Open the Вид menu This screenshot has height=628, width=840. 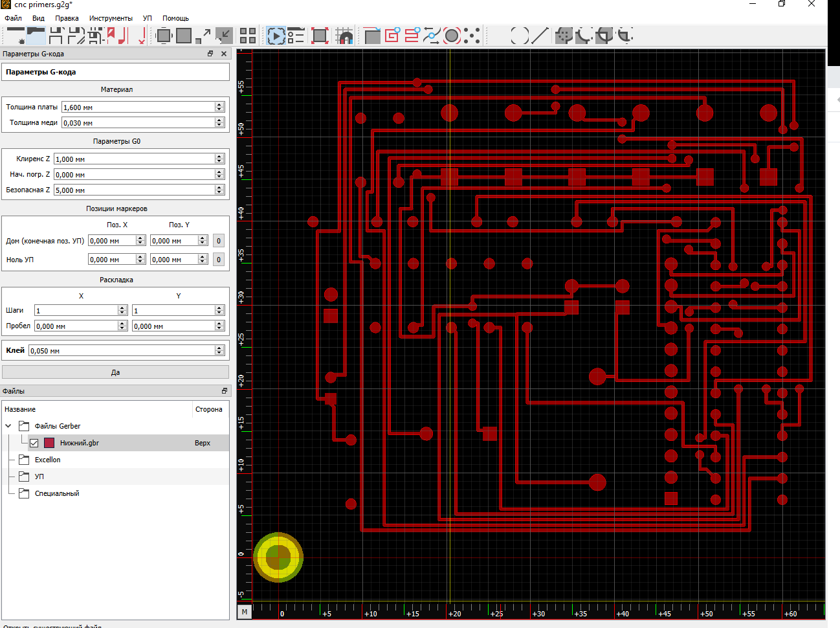(x=38, y=18)
